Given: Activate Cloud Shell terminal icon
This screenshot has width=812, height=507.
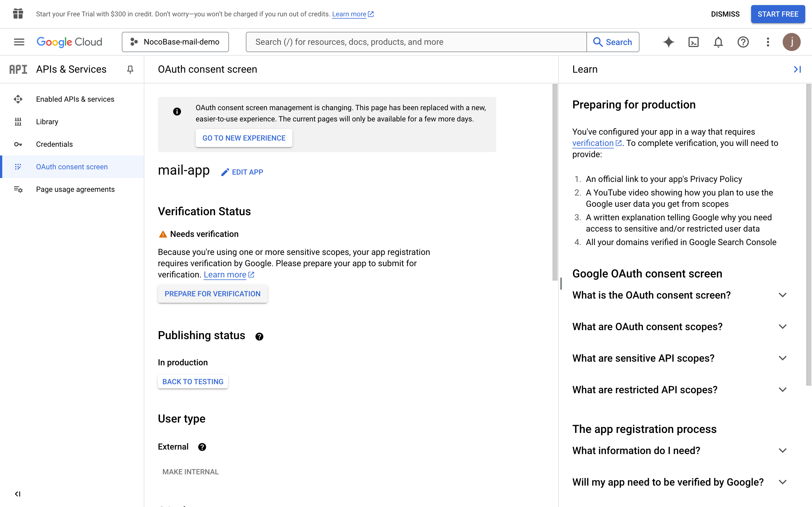Looking at the screenshot, I should (693, 42).
